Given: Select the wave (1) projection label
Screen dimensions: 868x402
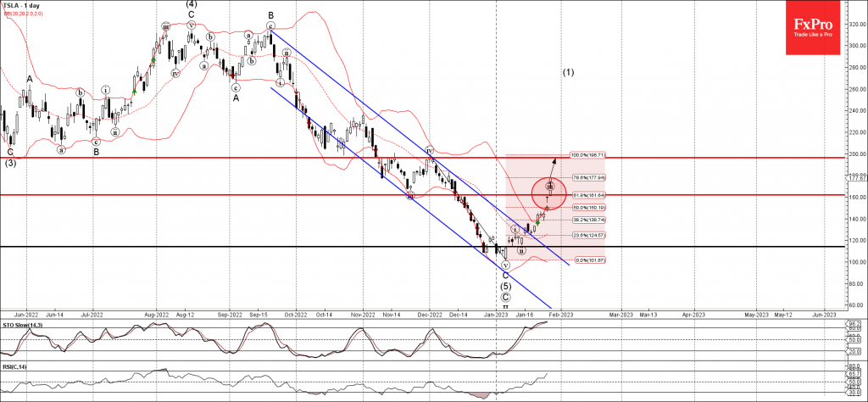Looking at the screenshot, I should point(568,72).
